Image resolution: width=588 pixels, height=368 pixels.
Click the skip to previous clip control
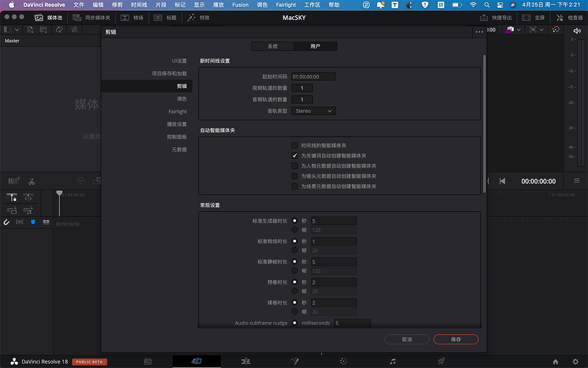[502, 181]
